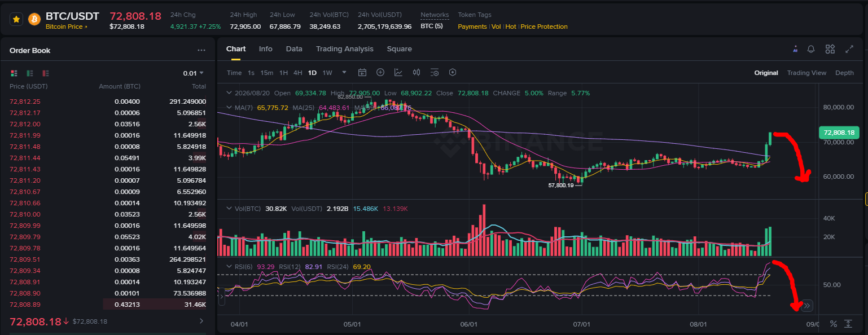Collapse the MA indicator legend chevron
The image size is (868, 335).
(x=229, y=107)
